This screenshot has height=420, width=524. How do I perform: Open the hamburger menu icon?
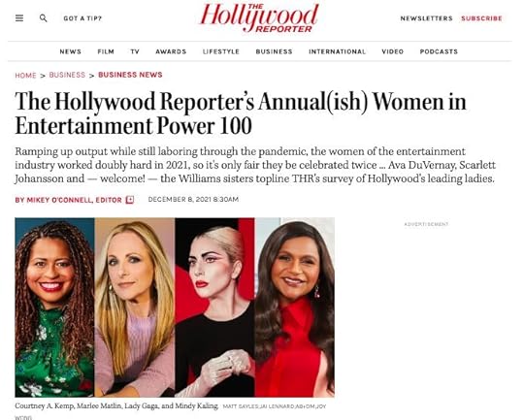pyautogui.click(x=19, y=18)
